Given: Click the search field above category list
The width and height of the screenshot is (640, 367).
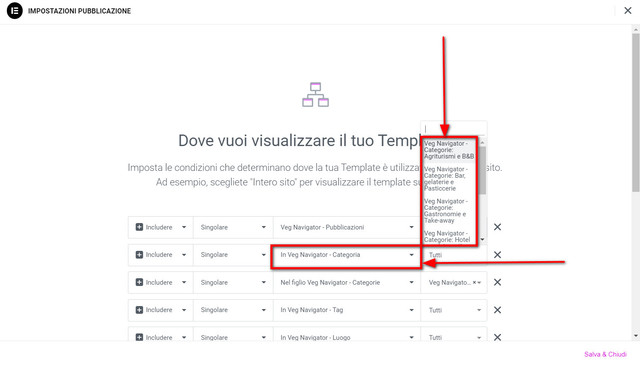Looking at the screenshot, I should coord(453,129).
